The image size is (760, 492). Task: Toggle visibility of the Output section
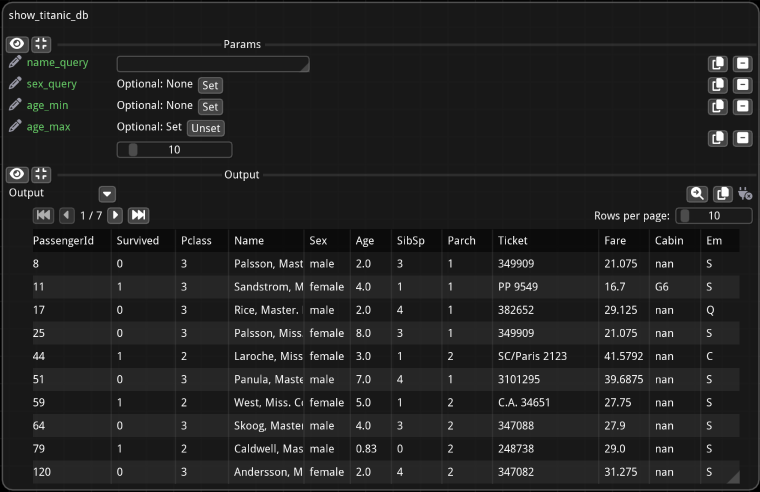pyautogui.click(x=17, y=174)
